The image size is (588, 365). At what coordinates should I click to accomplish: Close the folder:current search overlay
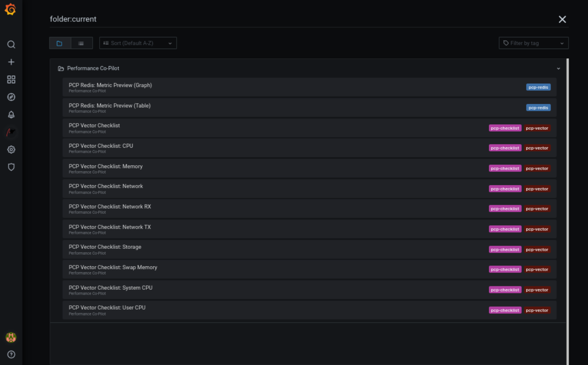562,19
